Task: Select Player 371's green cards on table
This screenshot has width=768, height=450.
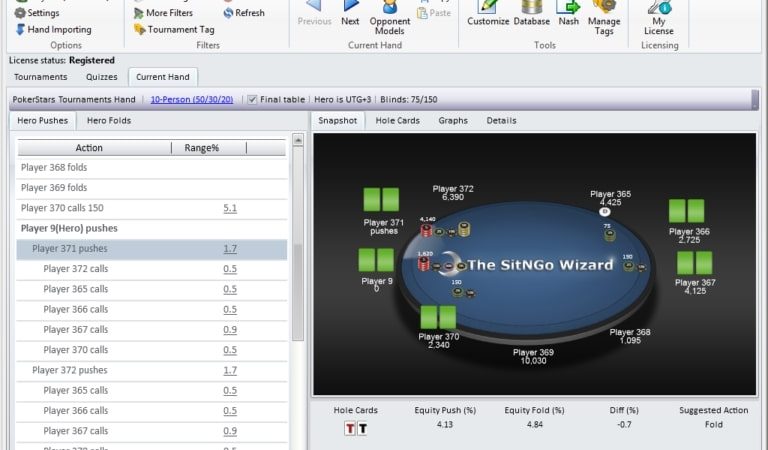Action: [381, 199]
